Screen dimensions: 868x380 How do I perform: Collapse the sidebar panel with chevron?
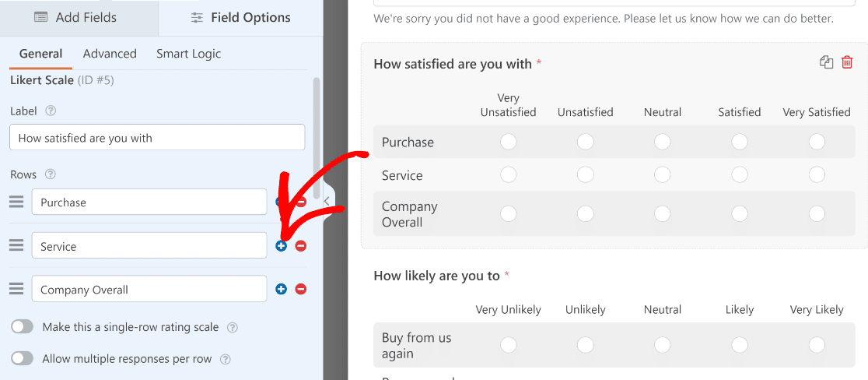pos(327,201)
